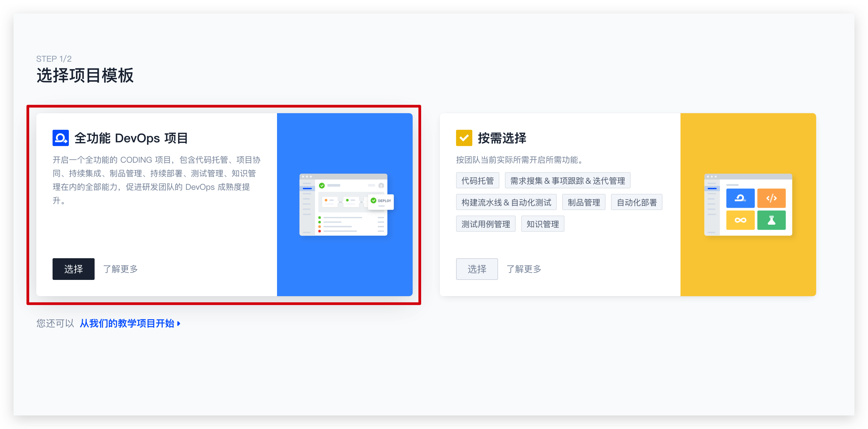868x429 pixels.
Task: Click the 选择项目模板 page title
Action: pos(85,75)
